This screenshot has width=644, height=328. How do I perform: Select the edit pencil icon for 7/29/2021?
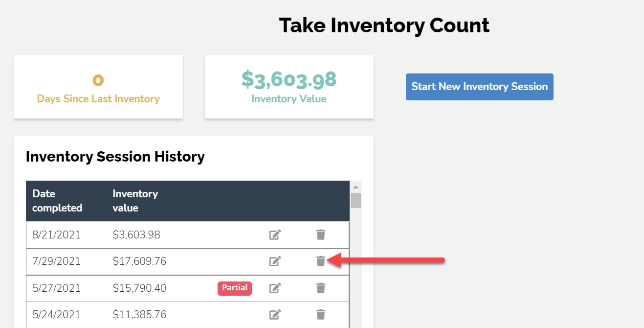[275, 261]
